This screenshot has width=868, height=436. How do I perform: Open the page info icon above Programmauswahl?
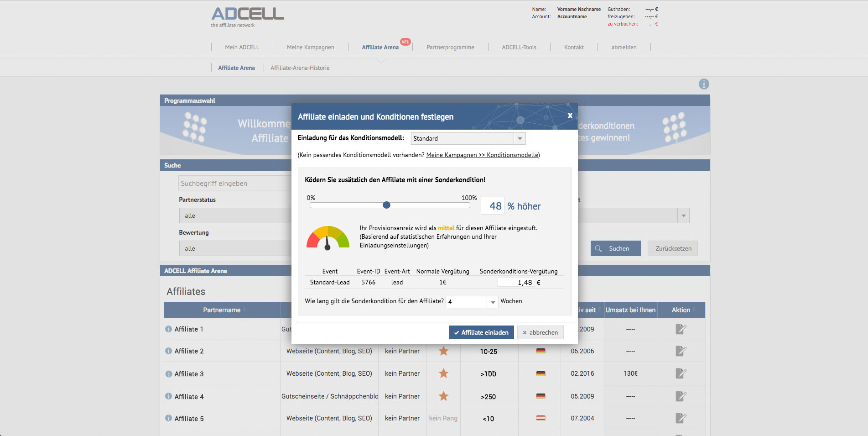point(704,84)
